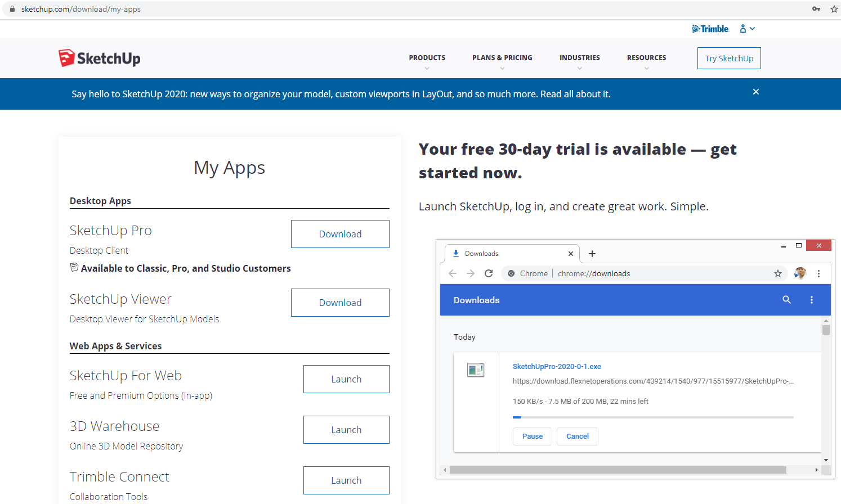841x504 pixels.
Task: Expand the Plans & Pricing menu
Action: [502, 58]
